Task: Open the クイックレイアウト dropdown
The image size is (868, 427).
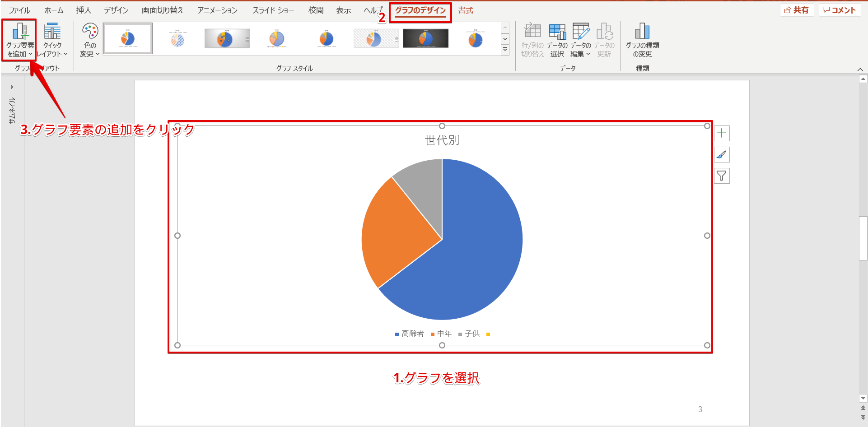Action: tap(52, 41)
